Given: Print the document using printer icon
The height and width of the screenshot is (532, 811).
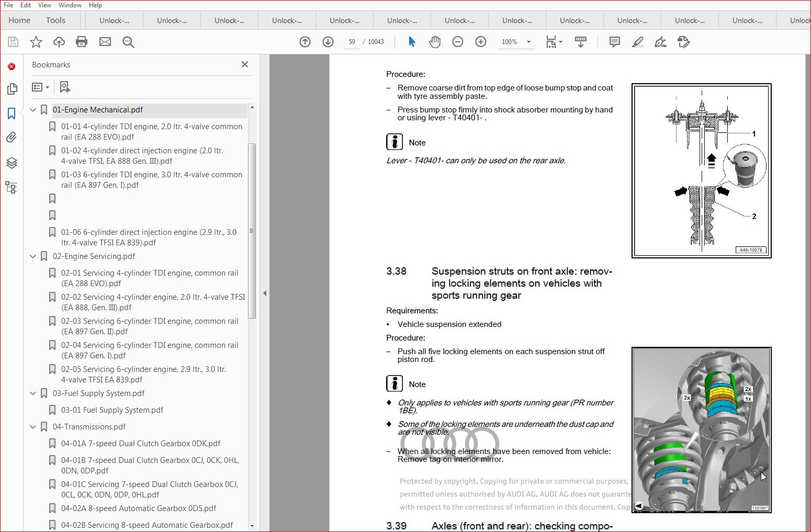Looking at the screenshot, I should point(82,42).
